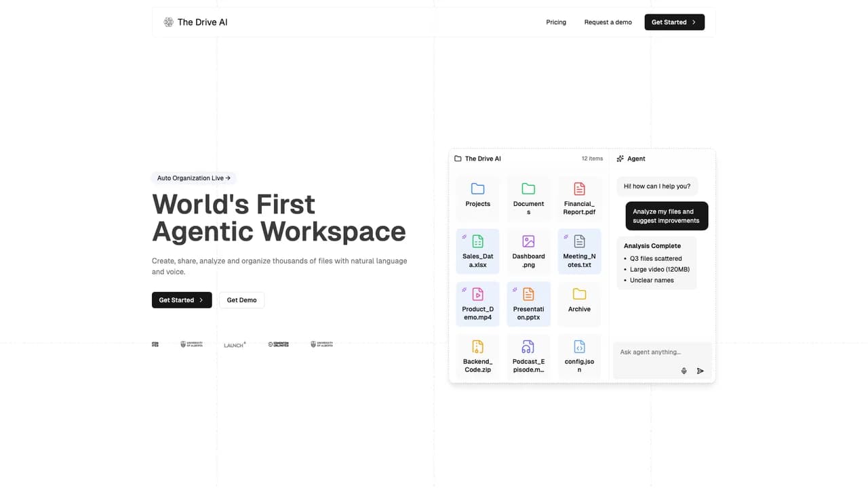Open the Request a demo link

pos(608,22)
